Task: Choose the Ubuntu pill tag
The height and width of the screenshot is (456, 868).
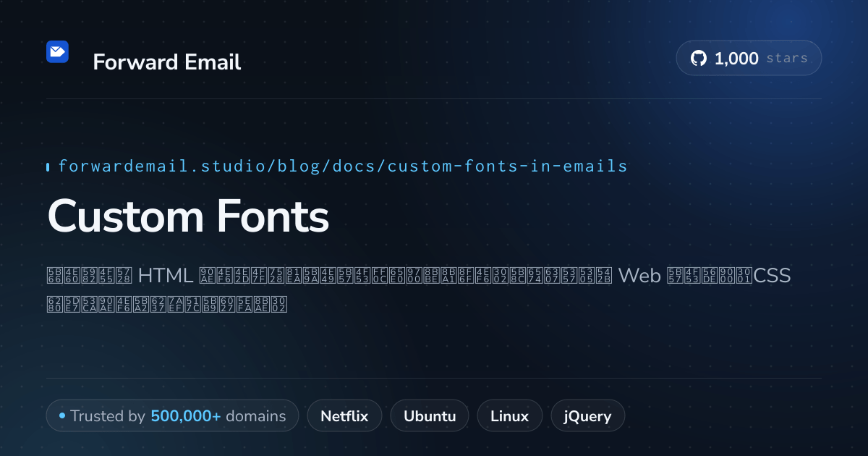Action: point(430,416)
